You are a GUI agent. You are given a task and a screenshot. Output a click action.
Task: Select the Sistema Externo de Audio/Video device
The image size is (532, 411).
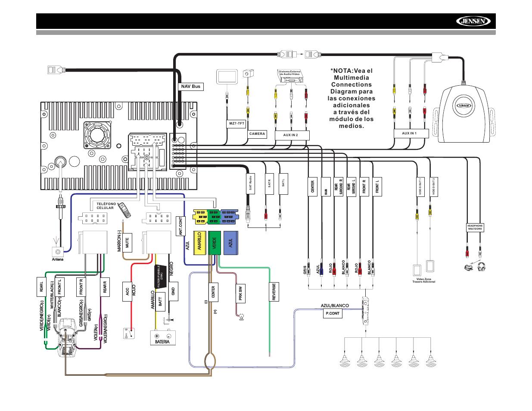tap(291, 76)
